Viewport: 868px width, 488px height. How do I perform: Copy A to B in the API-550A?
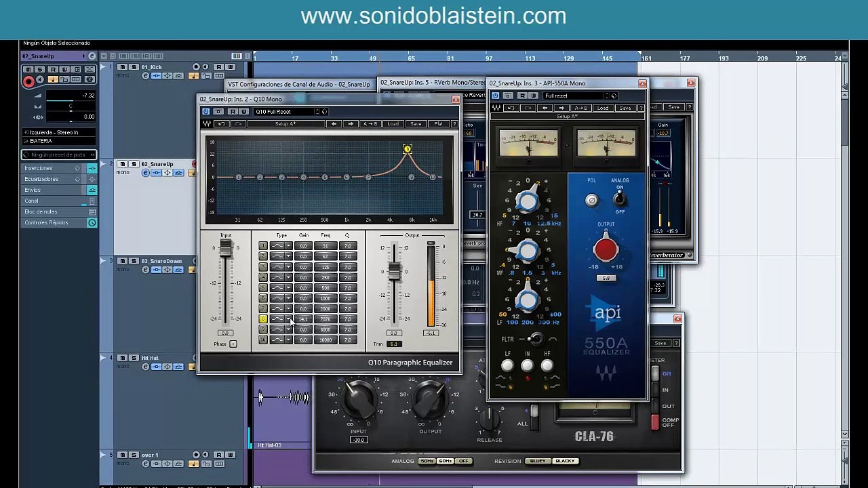click(x=581, y=108)
